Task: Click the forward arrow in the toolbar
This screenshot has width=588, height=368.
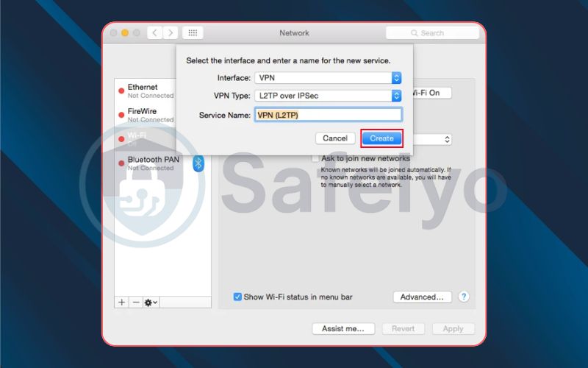Action: click(x=171, y=33)
